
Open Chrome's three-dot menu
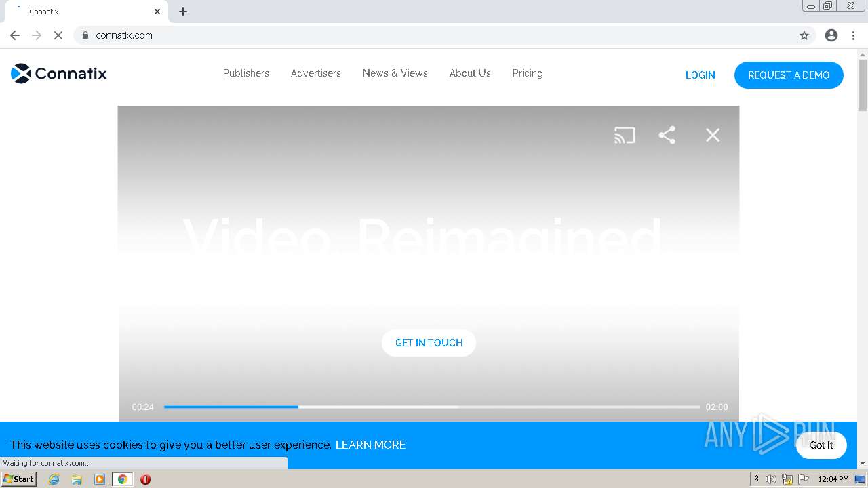click(x=854, y=35)
